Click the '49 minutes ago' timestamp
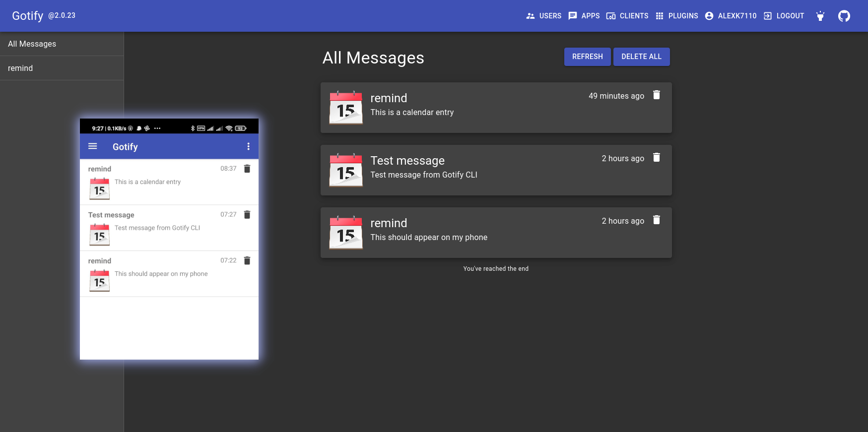The image size is (868, 432). point(616,96)
